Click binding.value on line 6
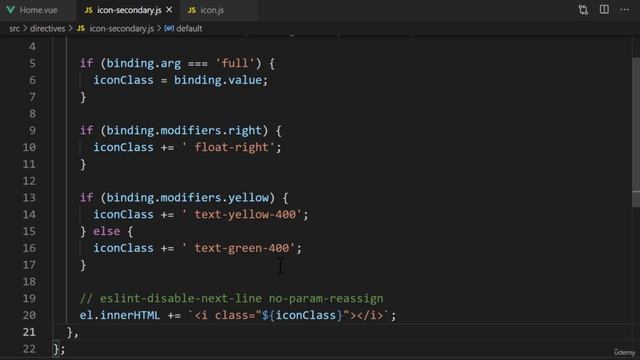This screenshot has width=640, height=360. pyautogui.click(x=218, y=80)
